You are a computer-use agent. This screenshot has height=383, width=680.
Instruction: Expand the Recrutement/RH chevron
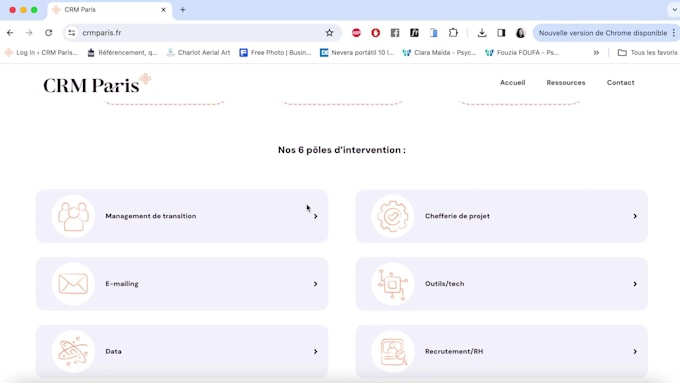[635, 351]
